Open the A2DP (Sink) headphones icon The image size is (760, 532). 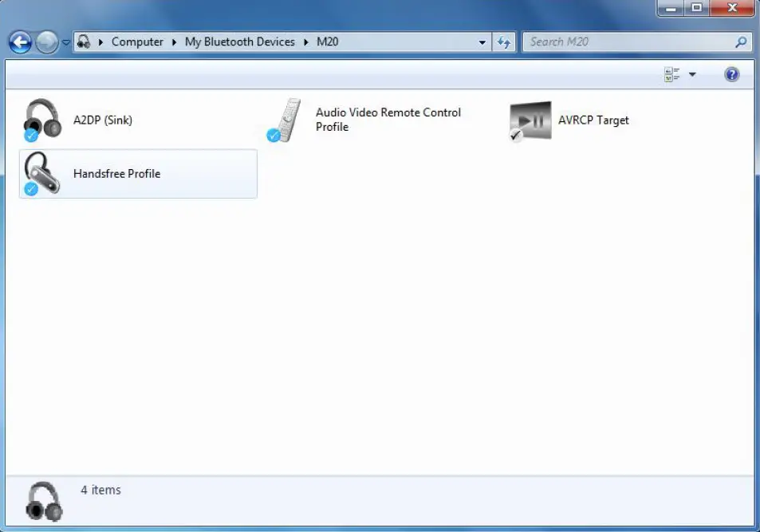pyautogui.click(x=42, y=120)
